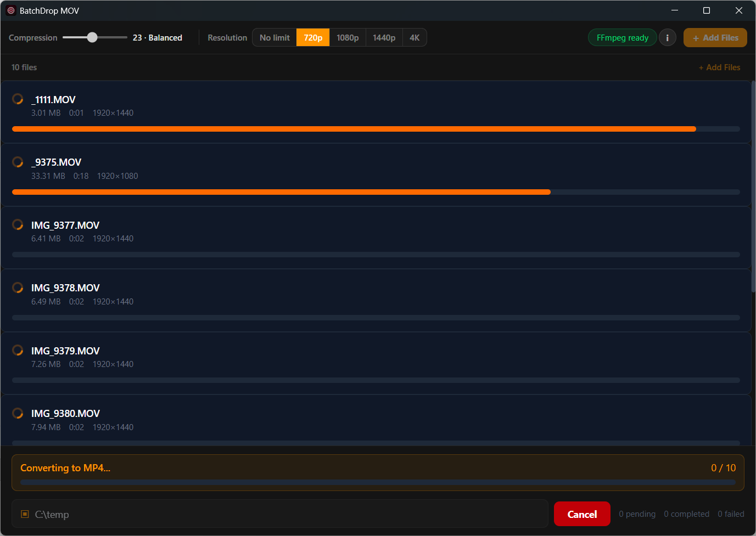Click the spinner icon for IMG_9377.MOV
This screenshot has width=756, height=536.
(x=18, y=224)
